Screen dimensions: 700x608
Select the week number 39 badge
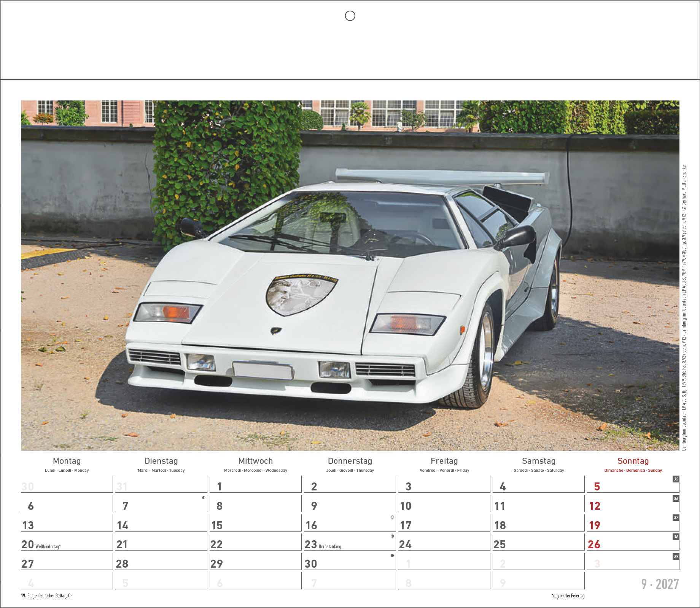point(676,556)
